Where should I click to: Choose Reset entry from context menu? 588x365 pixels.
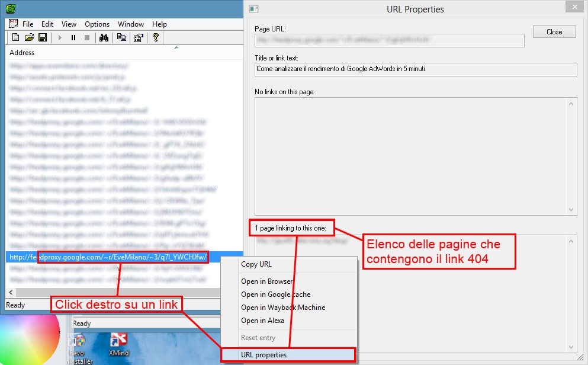tap(288, 338)
